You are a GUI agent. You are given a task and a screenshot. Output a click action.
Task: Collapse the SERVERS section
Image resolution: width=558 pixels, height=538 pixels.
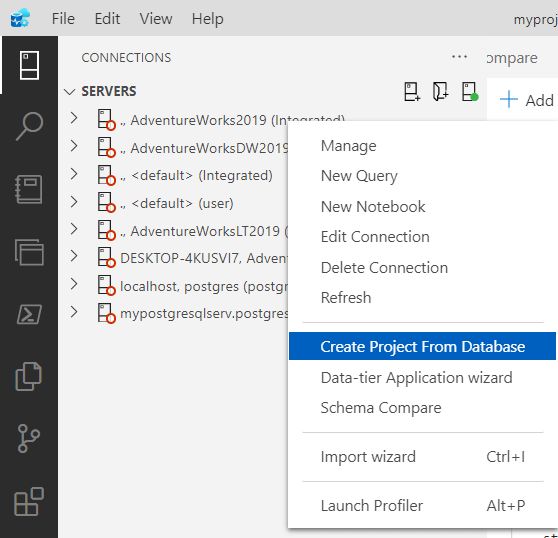[69, 92]
